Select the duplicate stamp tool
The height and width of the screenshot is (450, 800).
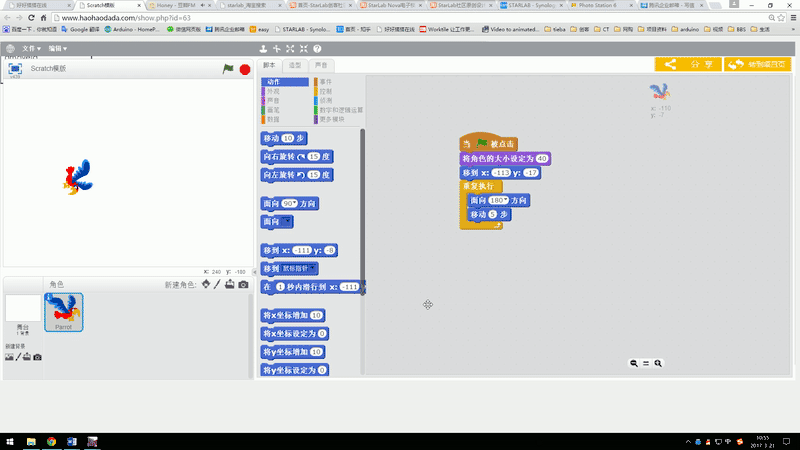pyautogui.click(x=263, y=48)
